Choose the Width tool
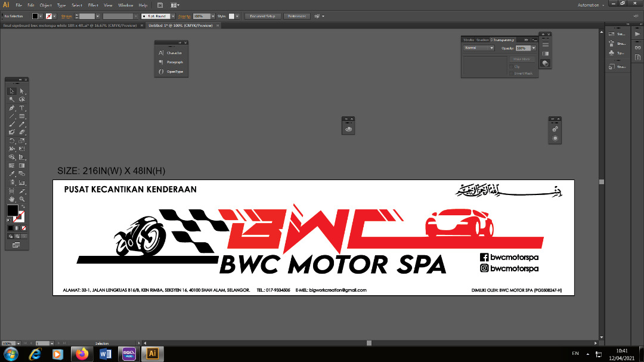 coord(12,148)
